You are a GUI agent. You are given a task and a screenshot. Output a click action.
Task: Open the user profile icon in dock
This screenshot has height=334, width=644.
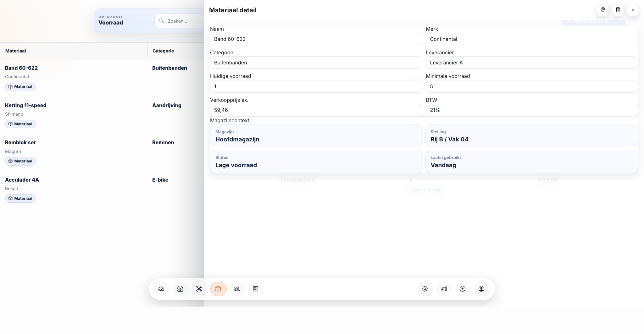tap(481, 289)
